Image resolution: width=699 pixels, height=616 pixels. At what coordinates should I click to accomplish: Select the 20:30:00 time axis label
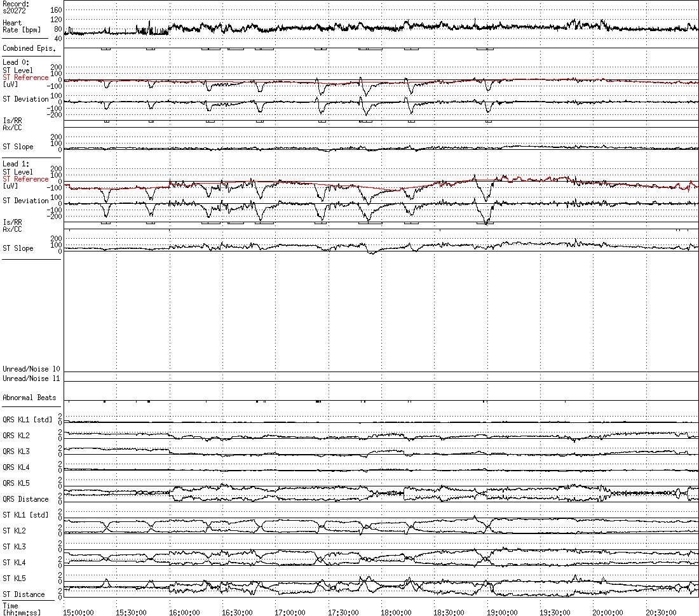point(661,612)
